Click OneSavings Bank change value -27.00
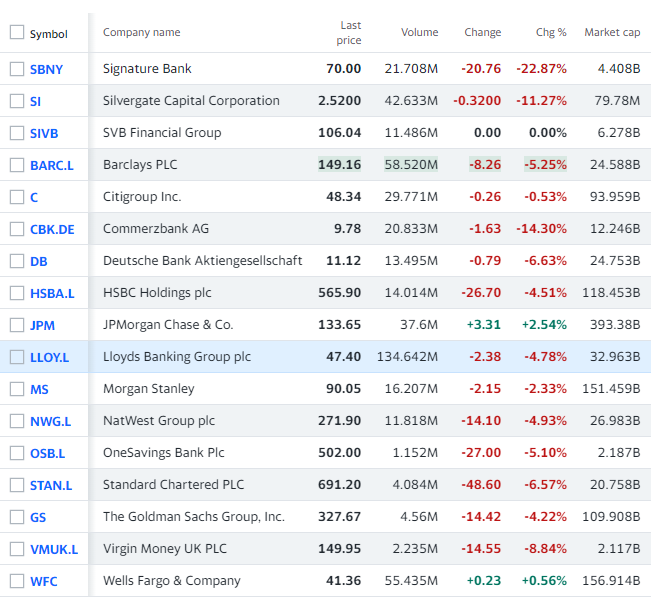The image size is (651, 612). coord(481,453)
